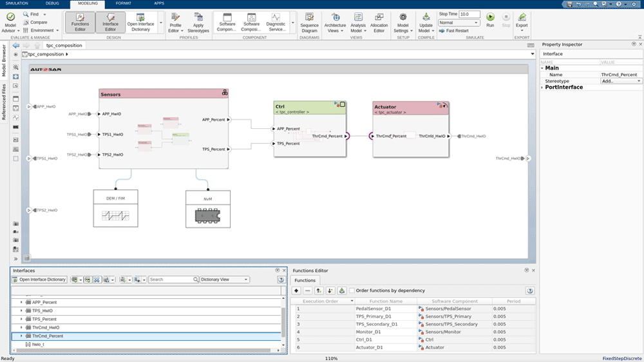
Task: Enable Order functions by dependency checkbox
Action: point(352,291)
